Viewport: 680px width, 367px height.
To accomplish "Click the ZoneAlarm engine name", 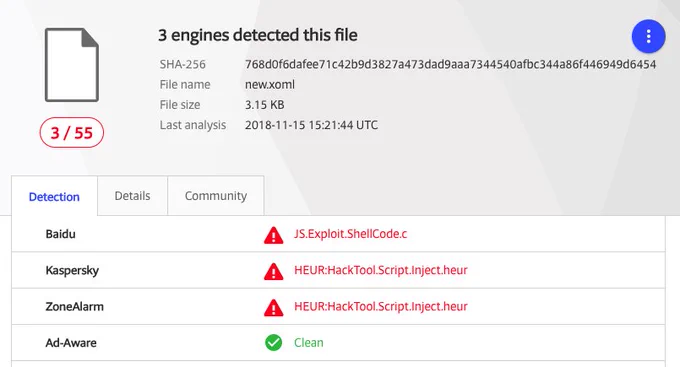I will pyautogui.click(x=75, y=306).
